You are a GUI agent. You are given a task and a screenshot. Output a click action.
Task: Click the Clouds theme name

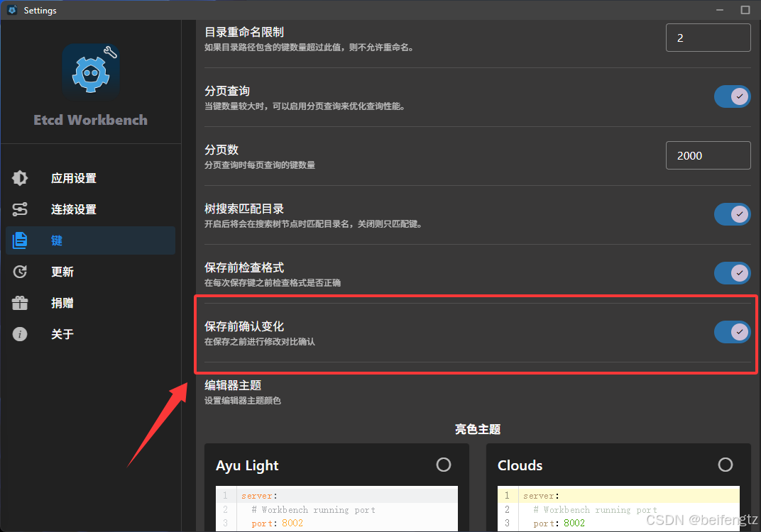pyautogui.click(x=520, y=465)
